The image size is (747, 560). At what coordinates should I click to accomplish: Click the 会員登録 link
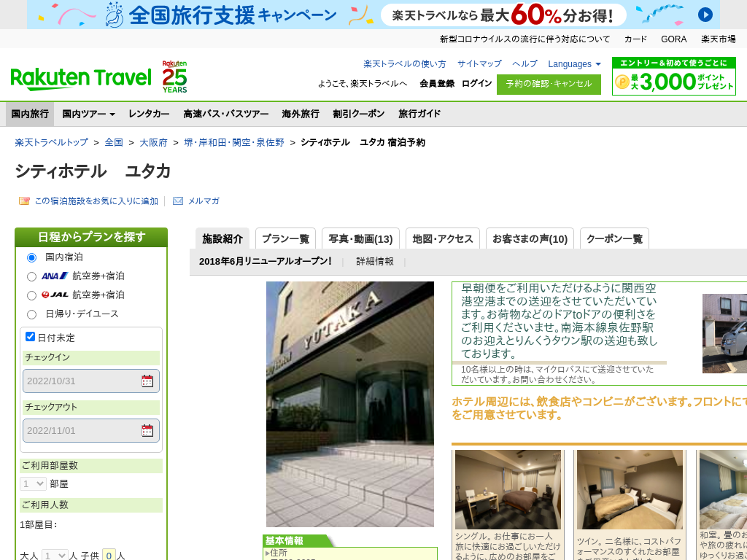[437, 83]
